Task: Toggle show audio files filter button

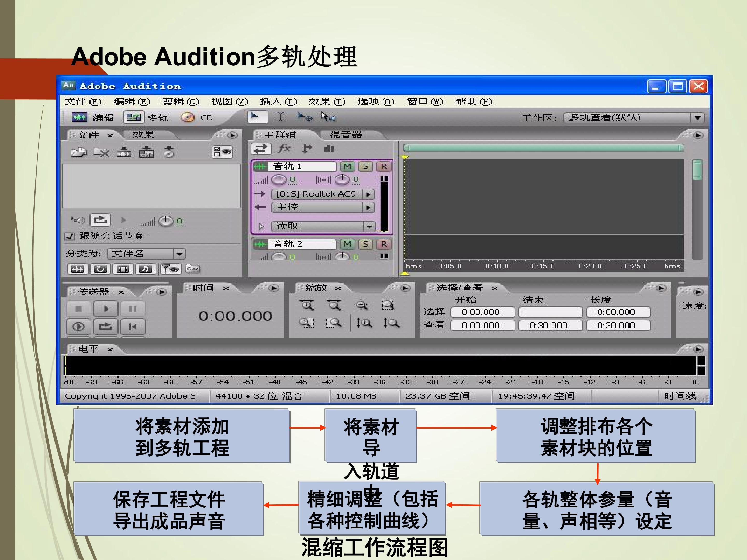Action: click(77, 269)
